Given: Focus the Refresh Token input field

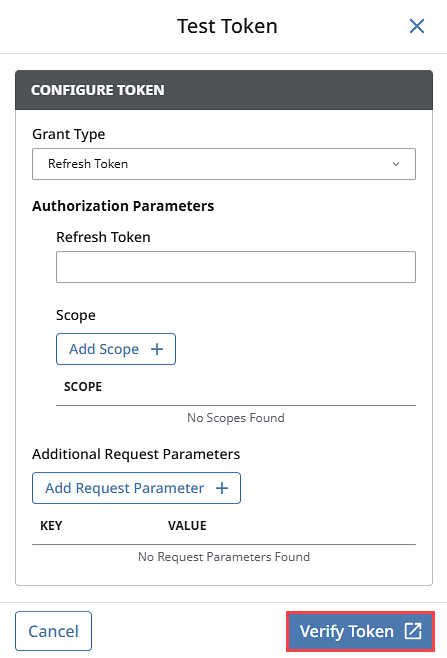Looking at the screenshot, I should [236, 267].
